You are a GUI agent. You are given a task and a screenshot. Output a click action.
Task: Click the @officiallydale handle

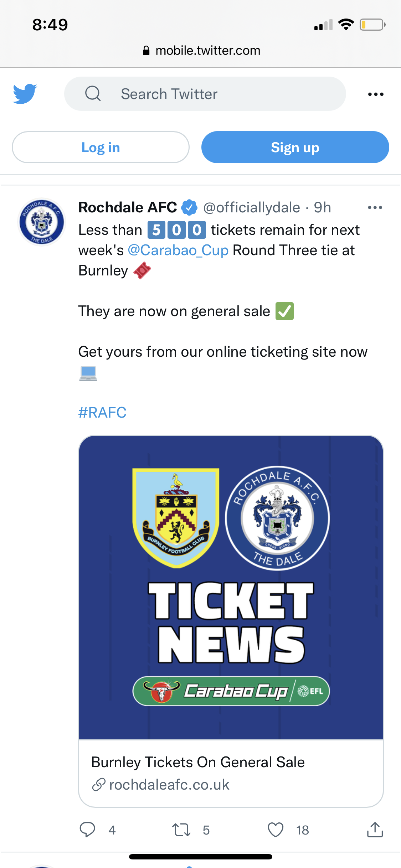coord(252,207)
